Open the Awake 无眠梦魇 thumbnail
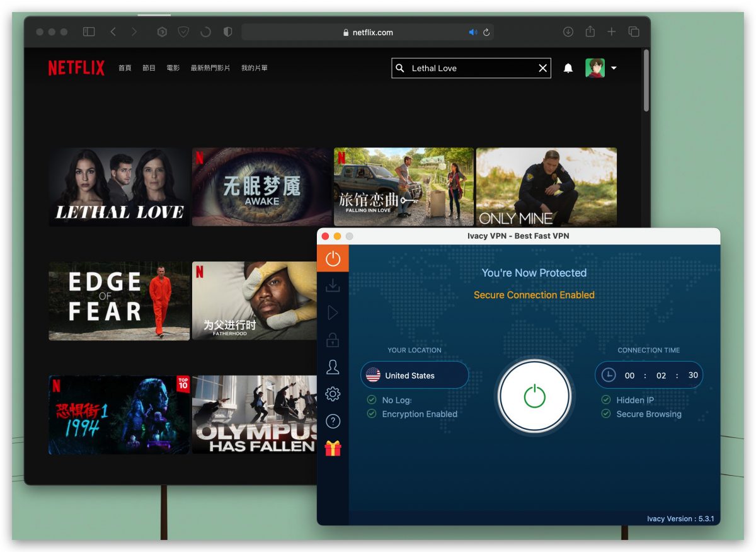The width and height of the screenshot is (756, 552). (x=261, y=187)
